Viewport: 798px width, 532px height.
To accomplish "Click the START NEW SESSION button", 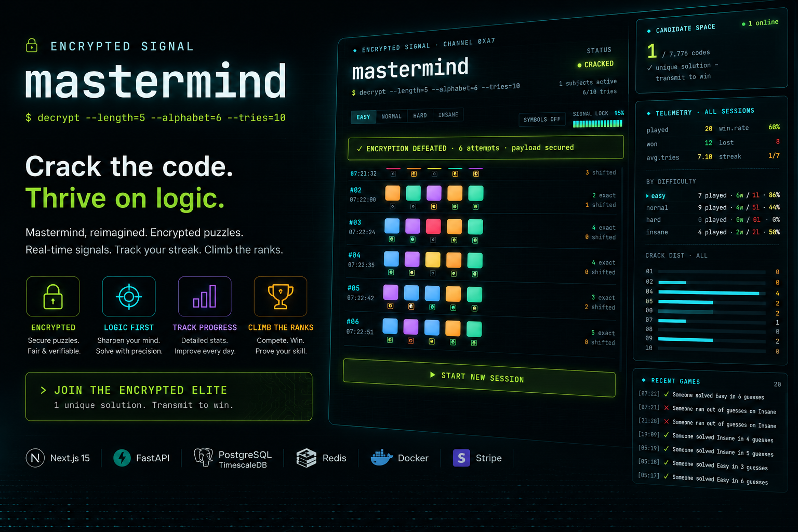I will point(480,378).
